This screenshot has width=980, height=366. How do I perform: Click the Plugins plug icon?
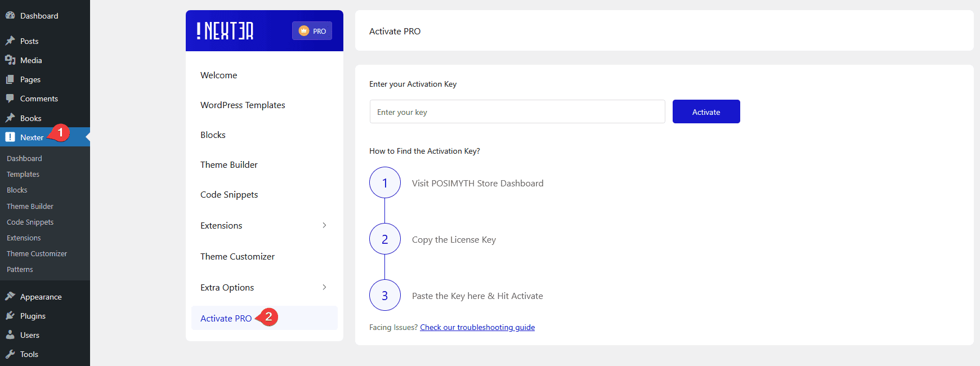click(10, 316)
